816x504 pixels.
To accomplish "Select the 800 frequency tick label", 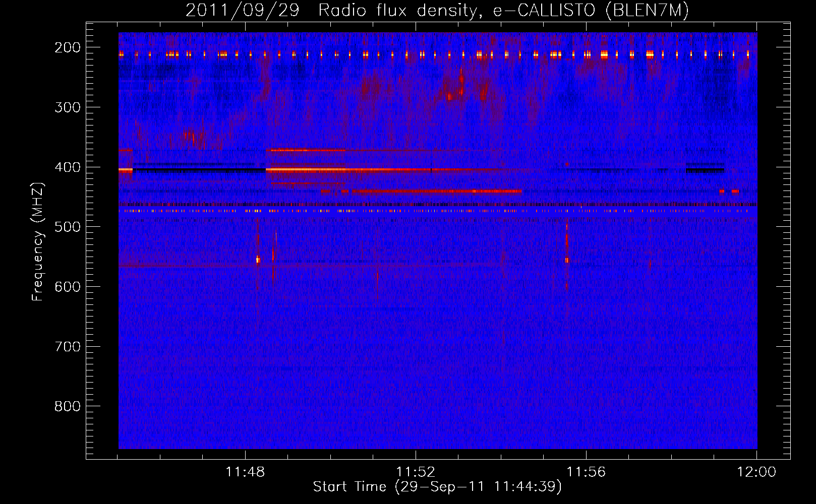I will [68, 407].
